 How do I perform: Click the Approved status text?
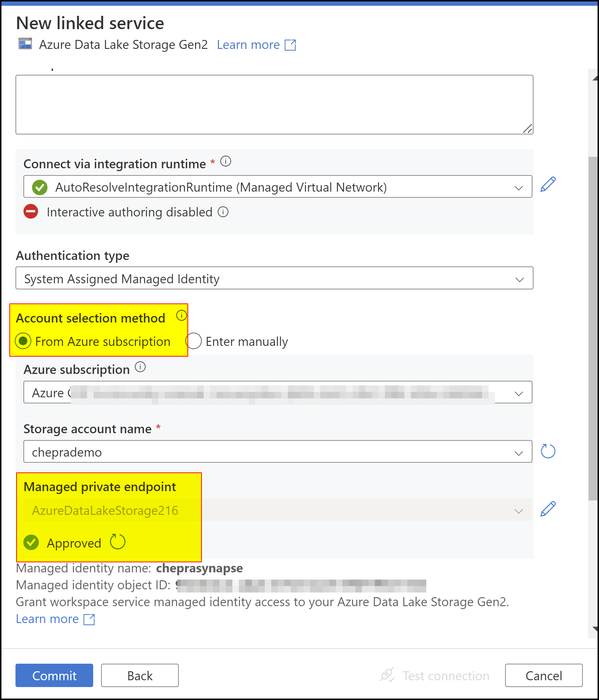click(x=74, y=543)
